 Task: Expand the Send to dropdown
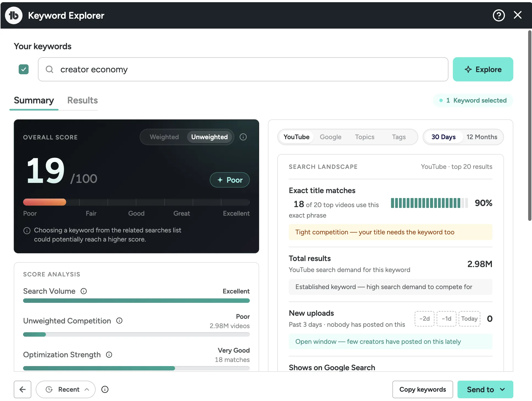tap(485, 389)
